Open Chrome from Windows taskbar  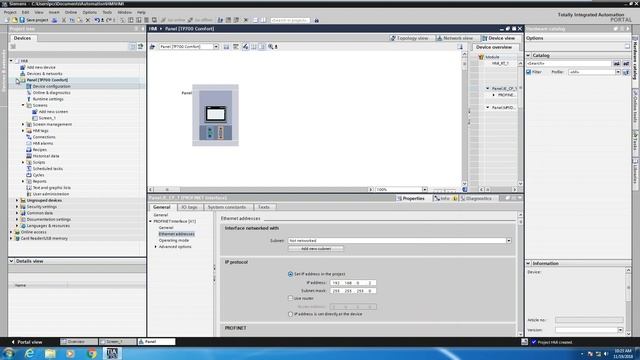coord(91,353)
